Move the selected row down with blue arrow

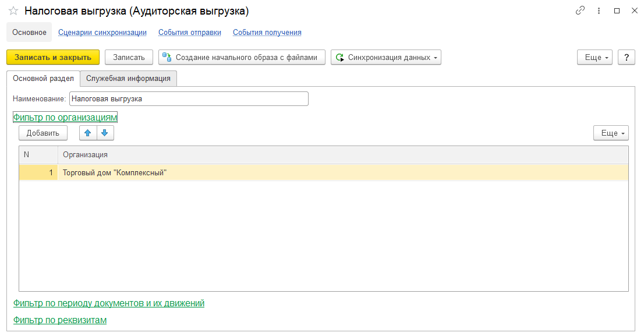point(105,133)
